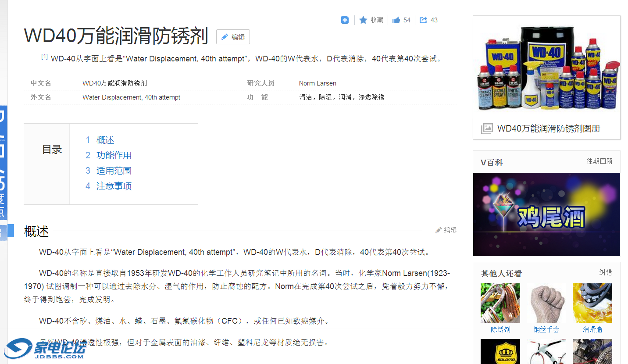This screenshot has height=364, width=628.
Task: Jump to 概述 via the table of contents
Action: 106,140
